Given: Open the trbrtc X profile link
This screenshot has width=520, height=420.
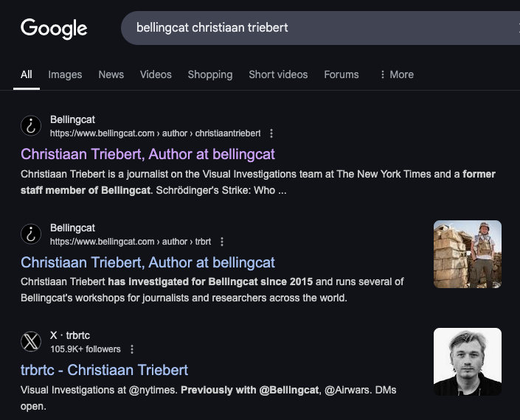Looking at the screenshot, I should pos(104,370).
